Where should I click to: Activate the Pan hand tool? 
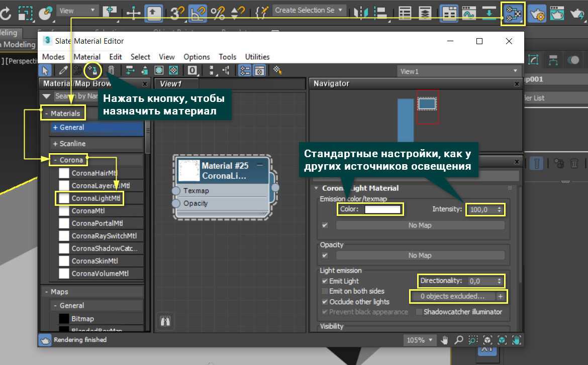[445, 340]
